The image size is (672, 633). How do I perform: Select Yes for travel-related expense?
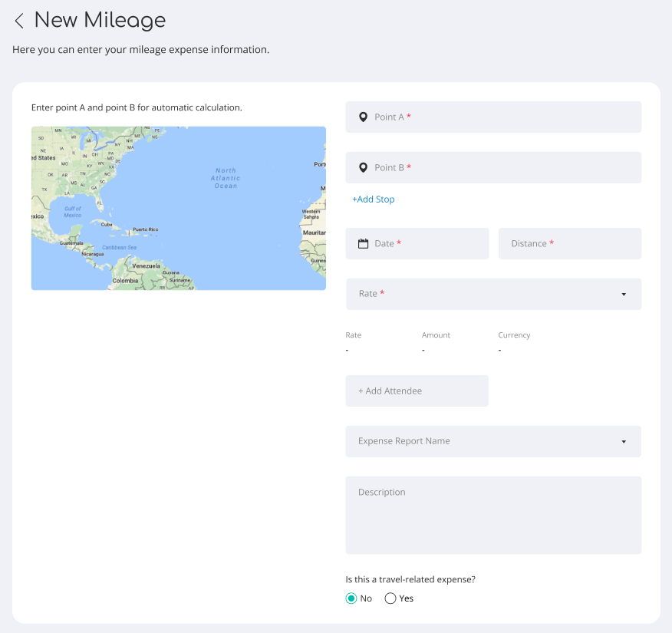390,598
